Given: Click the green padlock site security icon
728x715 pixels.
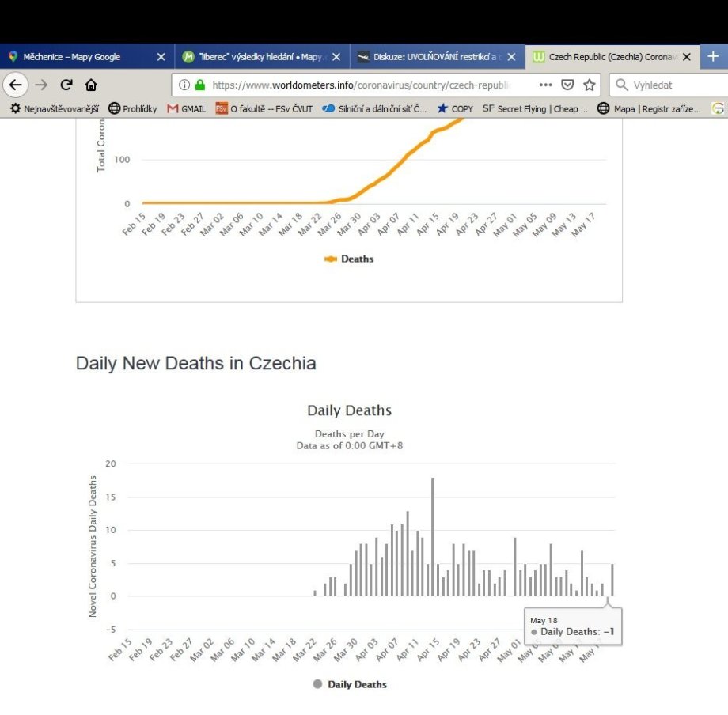Looking at the screenshot, I should (199, 85).
